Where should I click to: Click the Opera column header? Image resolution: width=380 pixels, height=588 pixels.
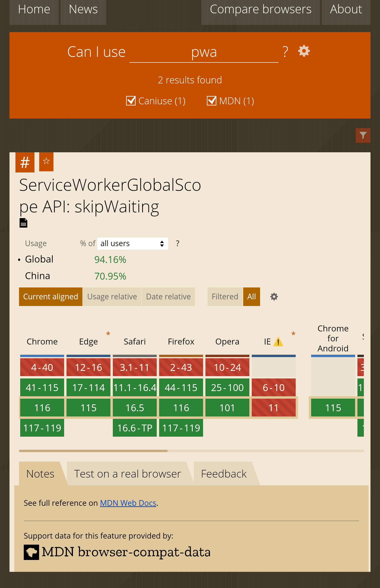[x=227, y=341]
